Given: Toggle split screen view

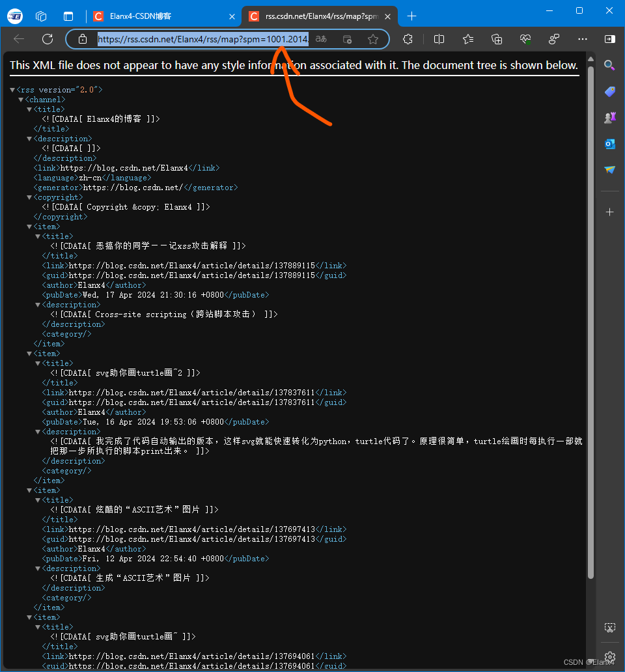Looking at the screenshot, I should 439,39.
